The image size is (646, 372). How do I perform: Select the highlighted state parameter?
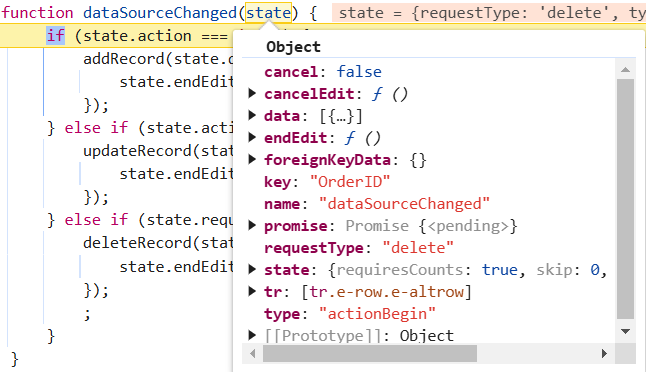tap(269, 13)
